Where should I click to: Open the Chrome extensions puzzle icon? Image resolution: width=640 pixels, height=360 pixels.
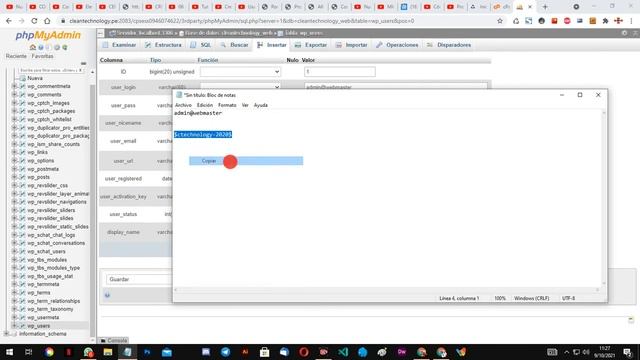pyautogui.click(x=606, y=21)
